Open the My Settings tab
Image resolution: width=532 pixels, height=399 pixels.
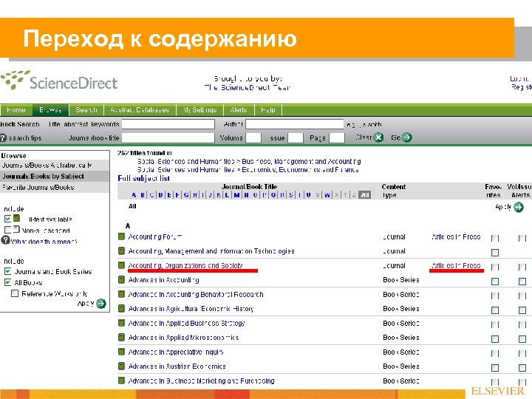[199, 110]
